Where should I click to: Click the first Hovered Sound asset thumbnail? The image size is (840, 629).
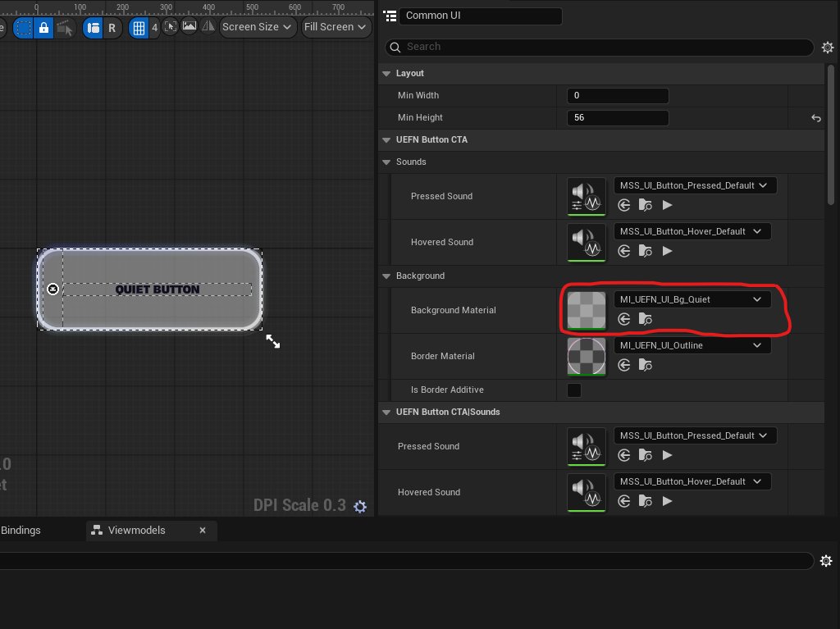point(586,243)
